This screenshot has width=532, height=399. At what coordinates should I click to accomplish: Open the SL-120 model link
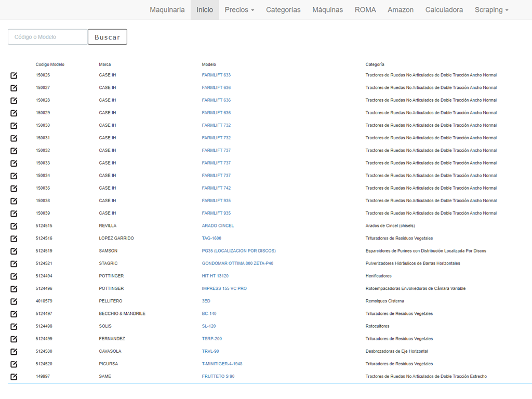click(x=209, y=326)
